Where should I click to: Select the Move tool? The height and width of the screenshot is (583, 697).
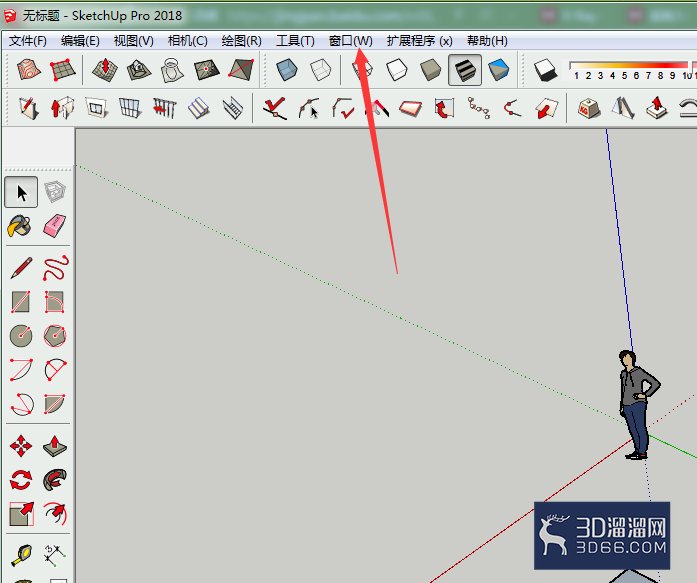[x=21, y=446]
